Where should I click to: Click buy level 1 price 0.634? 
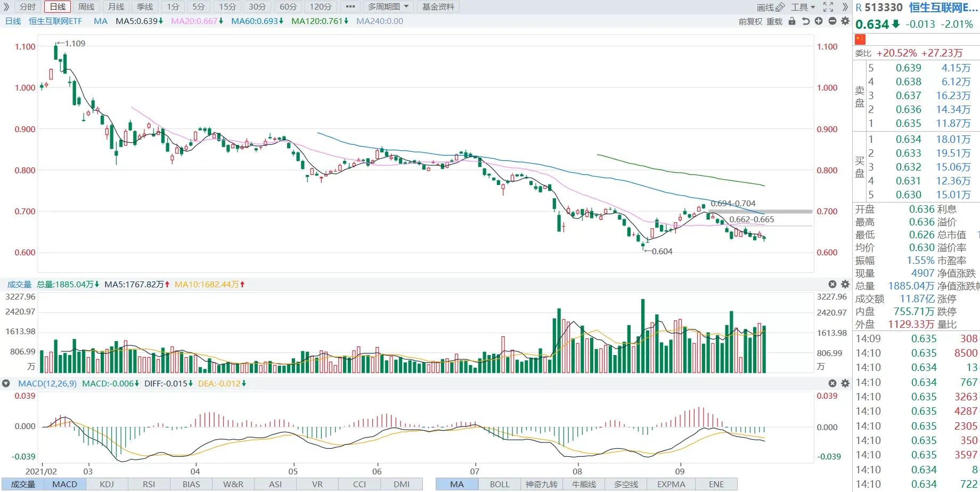pyautogui.click(x=908, y=139)
